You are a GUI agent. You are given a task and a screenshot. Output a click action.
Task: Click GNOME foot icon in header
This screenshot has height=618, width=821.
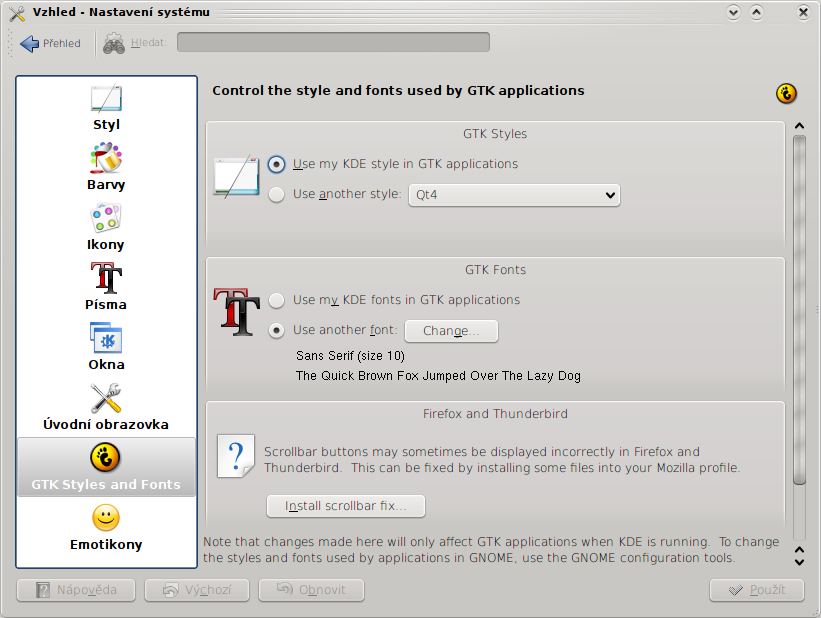click(786, 94)
